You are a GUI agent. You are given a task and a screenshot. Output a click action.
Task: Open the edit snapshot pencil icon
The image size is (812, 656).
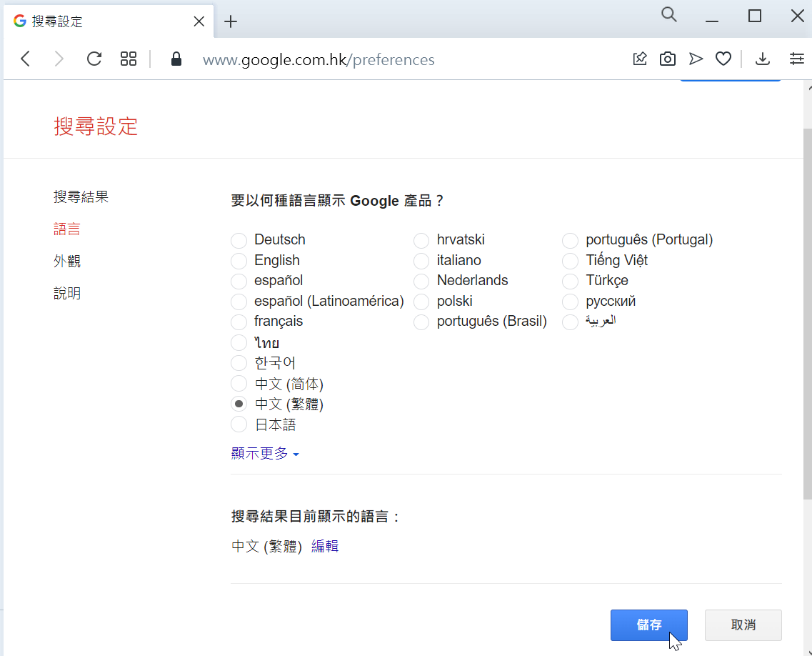(640, 59)
